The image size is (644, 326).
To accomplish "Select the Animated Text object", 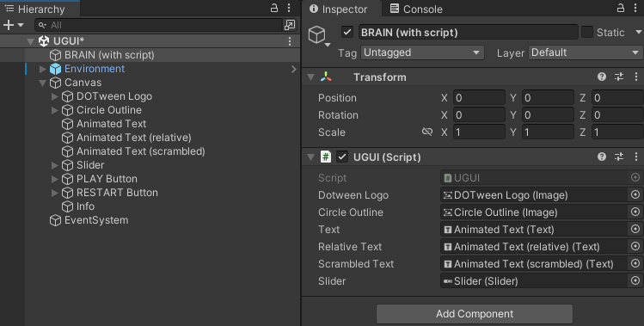I will (x=111, y=124).
